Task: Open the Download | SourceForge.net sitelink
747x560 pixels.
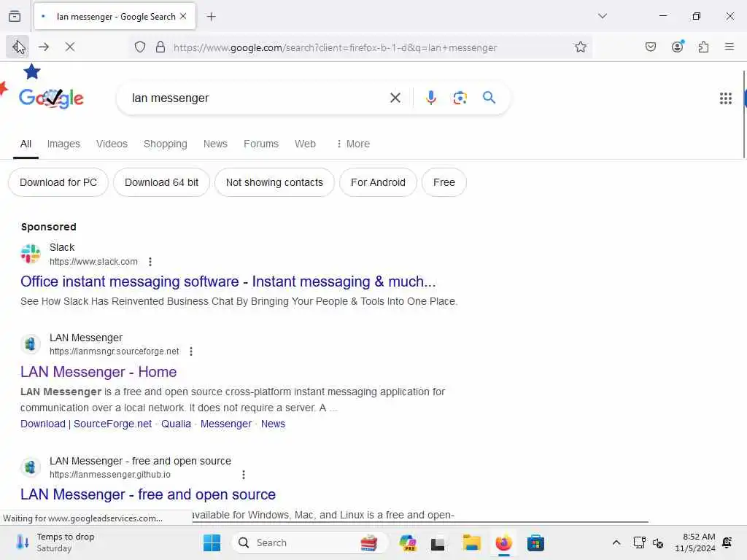Action: click(86, 424)
